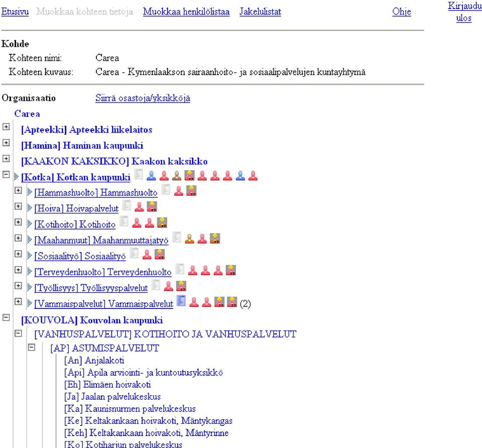Viewport: 482px width, 448px height.
Task: Collapse the ASUMISPALVELUT node
Action: click(x=32, y=348)
